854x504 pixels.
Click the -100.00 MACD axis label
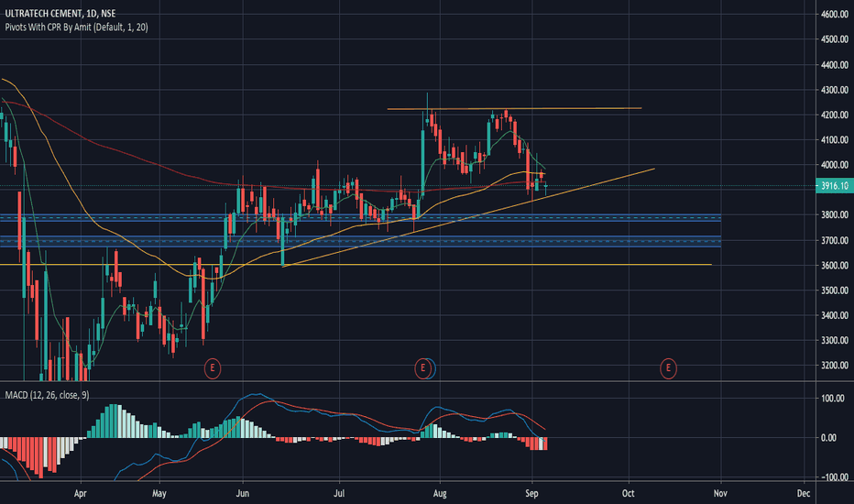[833, 477]
